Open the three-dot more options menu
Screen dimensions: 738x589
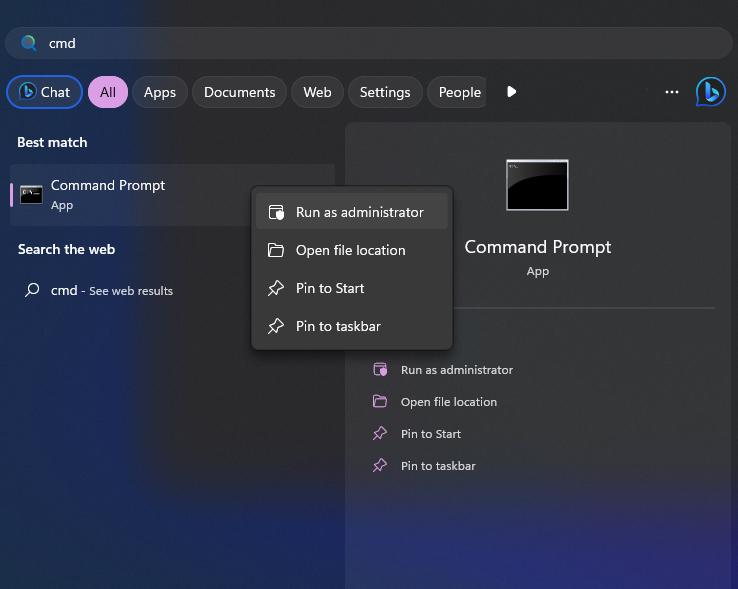point(672,92)
